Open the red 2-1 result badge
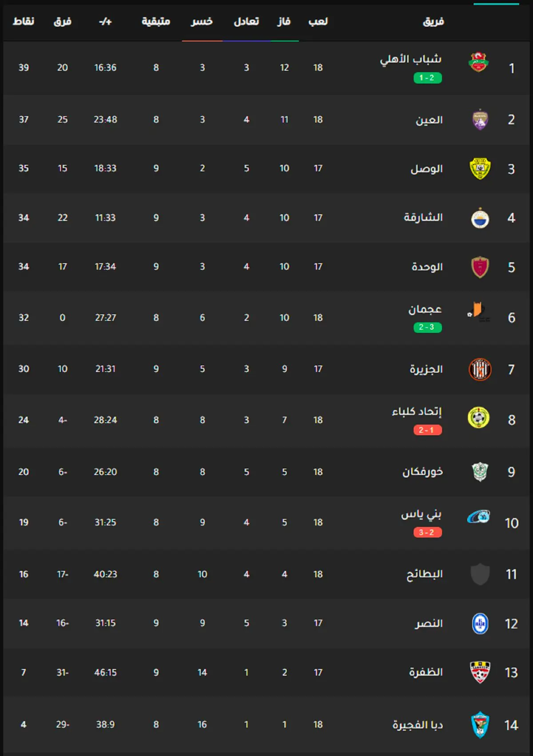The height and width of the screenshot is (756, 533). click(x=427, y=430)
